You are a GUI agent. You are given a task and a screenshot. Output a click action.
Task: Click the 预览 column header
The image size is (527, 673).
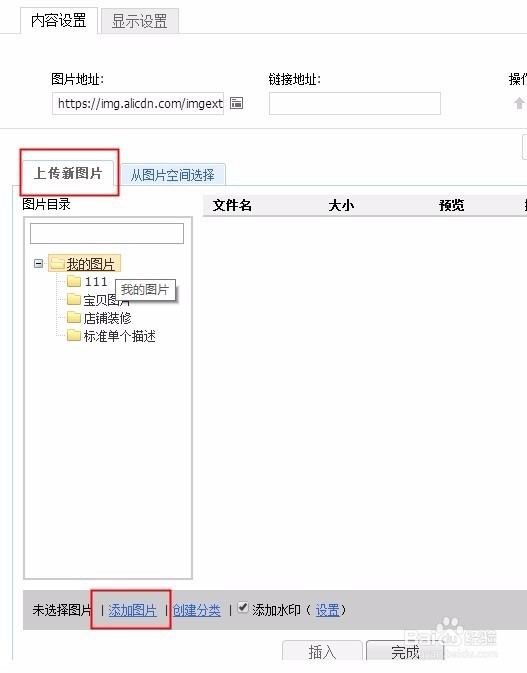tap(451, 205)
